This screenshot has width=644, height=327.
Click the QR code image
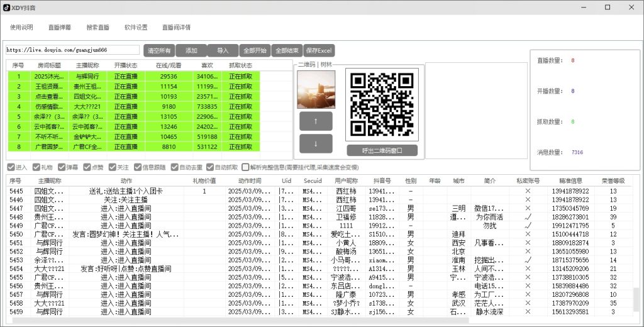382,105
